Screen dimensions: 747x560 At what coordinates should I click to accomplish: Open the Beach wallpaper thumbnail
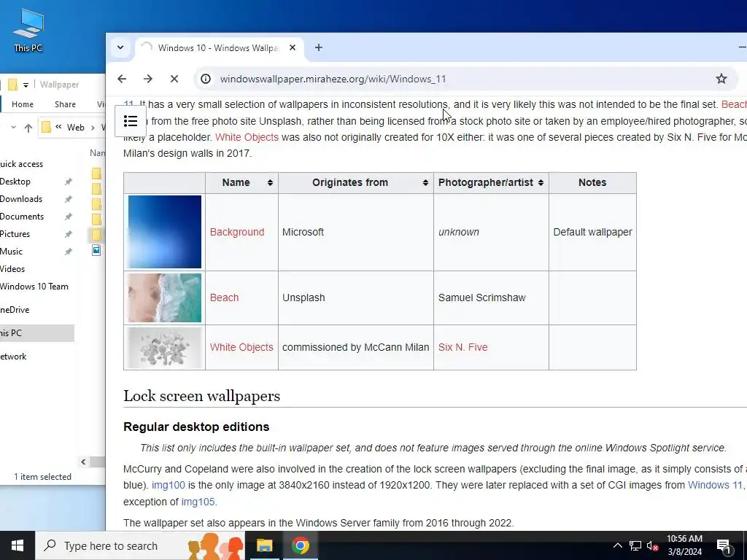point(164,297)
